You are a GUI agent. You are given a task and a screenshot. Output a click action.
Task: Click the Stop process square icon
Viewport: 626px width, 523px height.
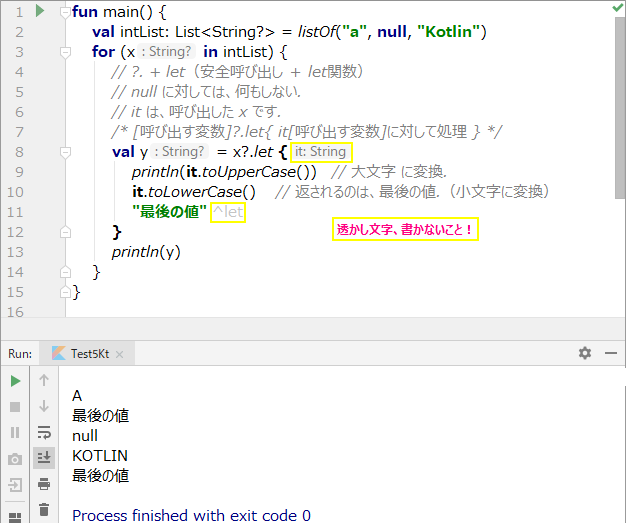tap(15, 407)
